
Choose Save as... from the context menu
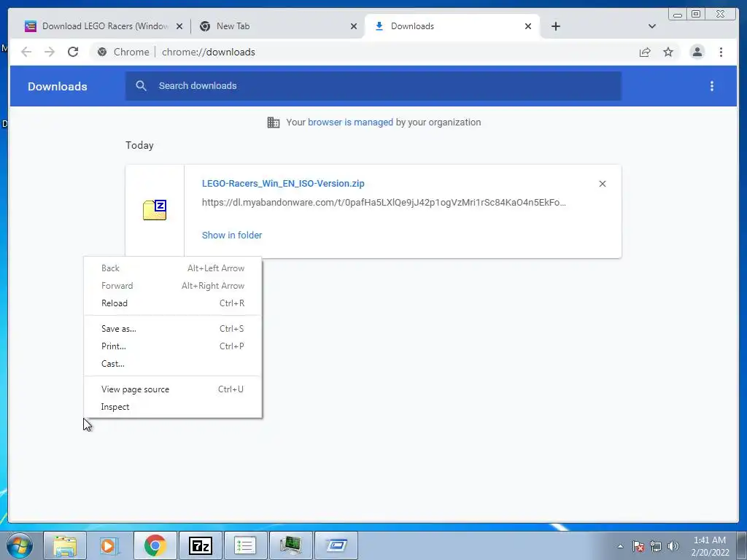pyautogui.click(x=173, y=329)
